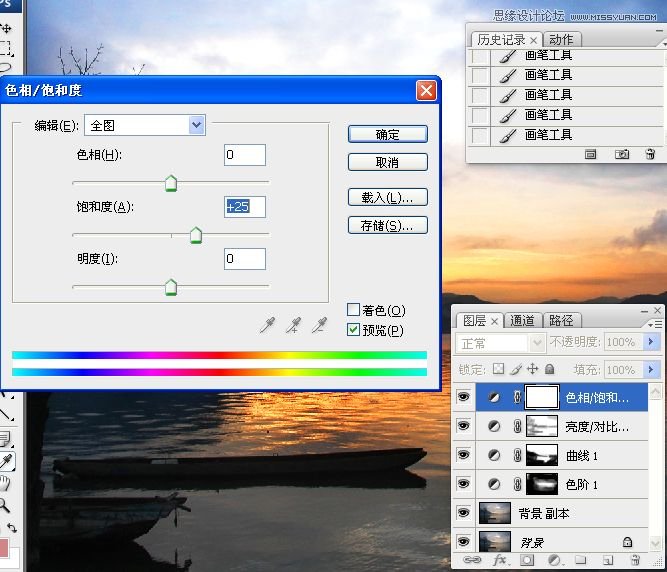Uncheck the 预览 checkbox
667x572 pixels.
click(353, 330)
